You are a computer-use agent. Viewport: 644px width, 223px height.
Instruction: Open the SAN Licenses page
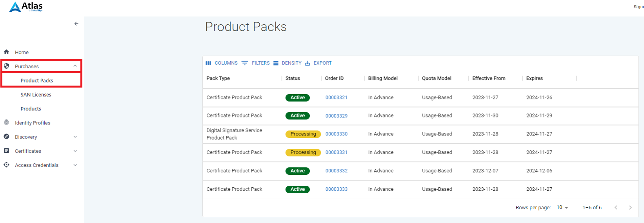point(36,95)
